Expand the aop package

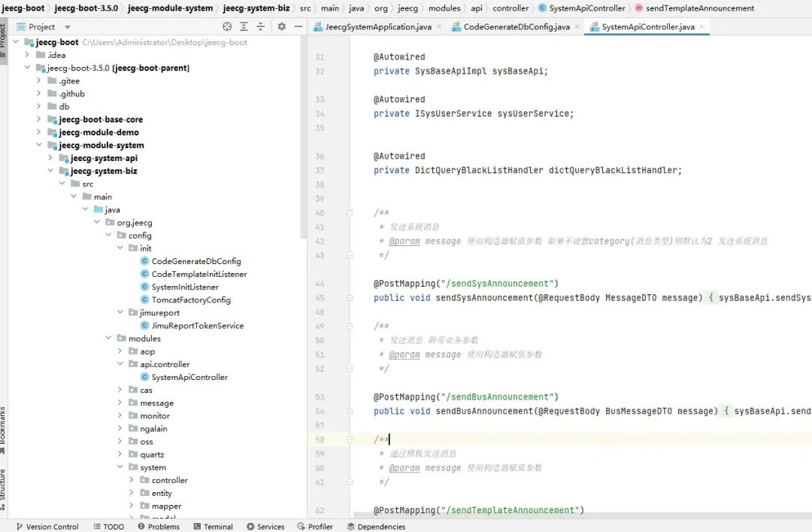pos(120,351)
